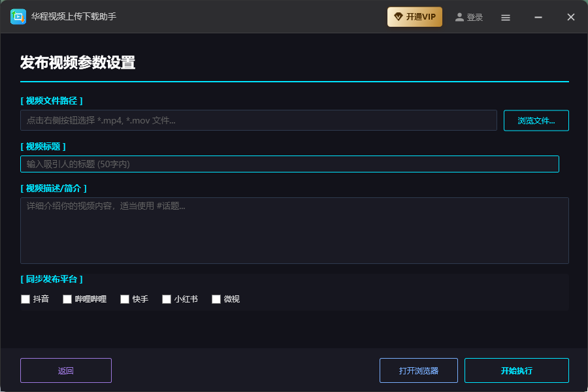This screenshot has height=392, width=588.
Task: Click the 登录 login link
Action: click(475, 18)
